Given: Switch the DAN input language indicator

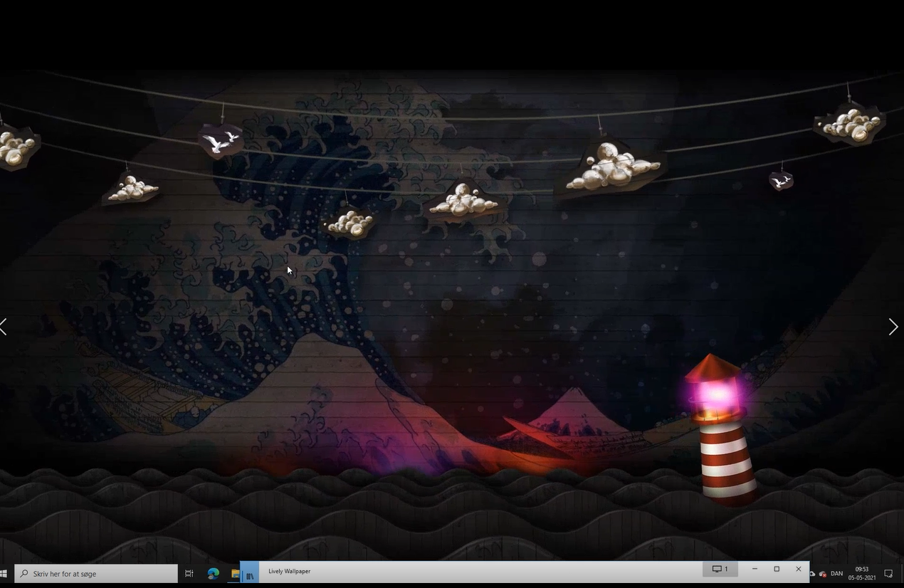Looking at the screenshot, I should [837, 574].
